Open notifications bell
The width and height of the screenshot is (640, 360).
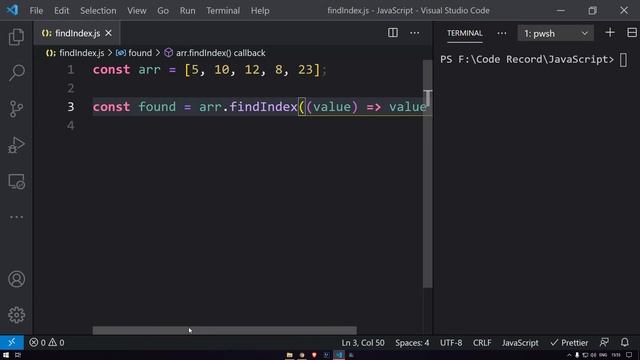624,342
